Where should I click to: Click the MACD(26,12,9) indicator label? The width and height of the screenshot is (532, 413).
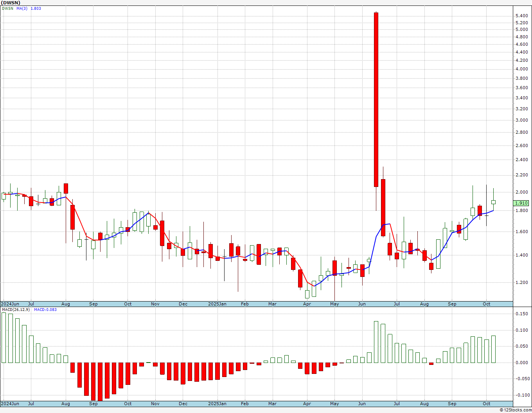pos(16,309)
